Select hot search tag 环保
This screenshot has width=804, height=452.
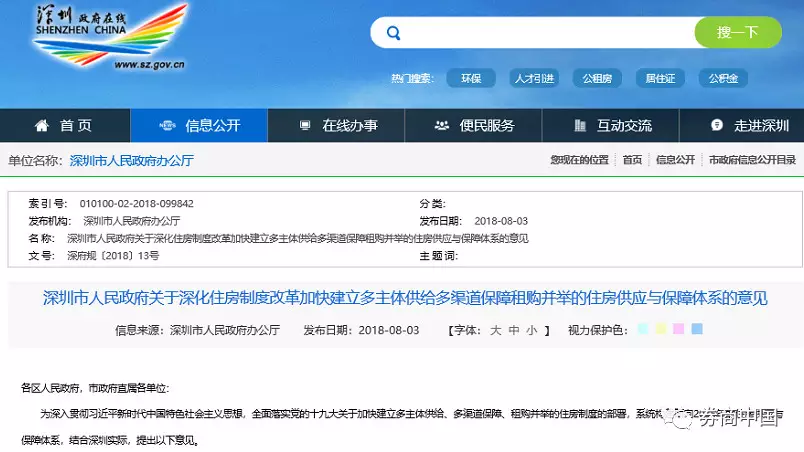pos(471,78)
